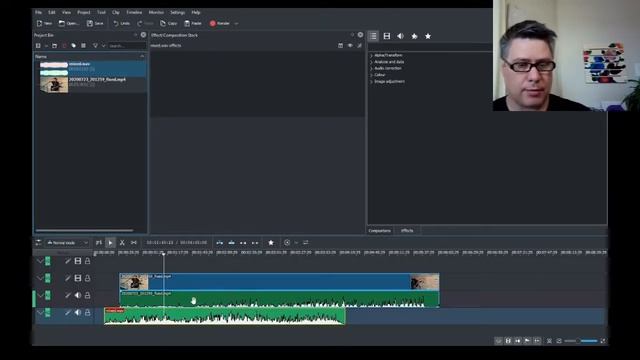Click the filter funnel icon in Project Bin
Viewport: 640px width, 360px height.
pyautogui.click(x=96, y=46)
